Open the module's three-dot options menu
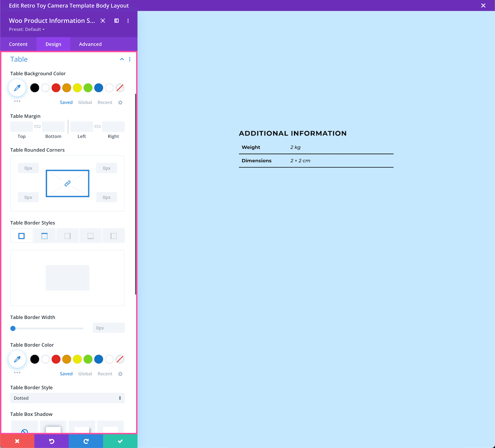Viewport: 495px width, 448px height. tap(128, 21)
